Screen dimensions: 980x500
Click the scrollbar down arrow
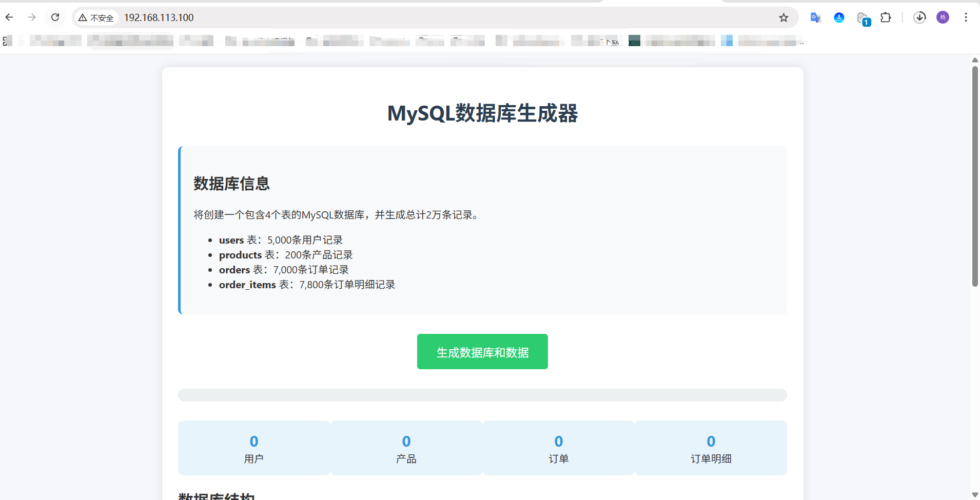click(x=975, y=495)
